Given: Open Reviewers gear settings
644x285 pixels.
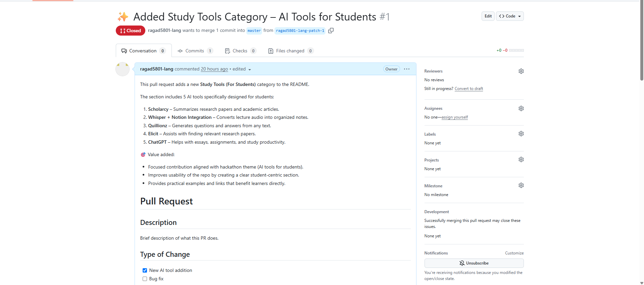Looking at the screenshot, I should tap(521, 71).
